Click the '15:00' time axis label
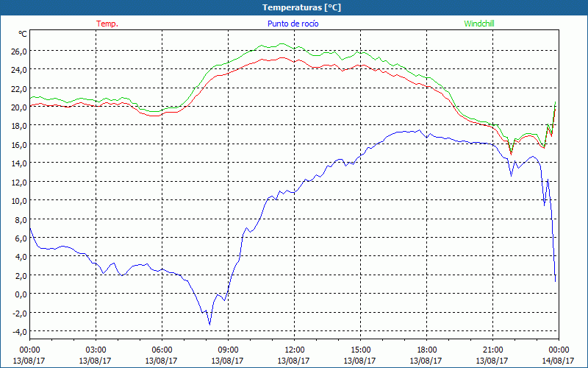This screenshot has width=588, height=368. click(360, 350)
